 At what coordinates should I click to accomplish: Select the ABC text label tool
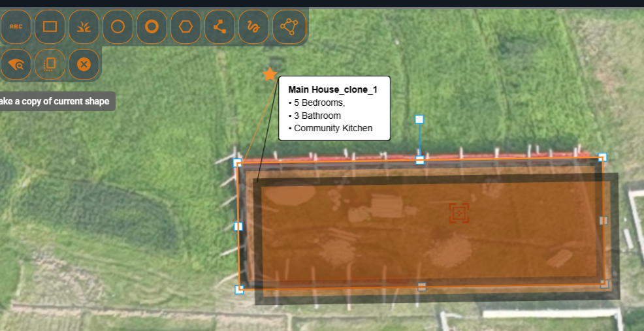(x=16, y=27)
